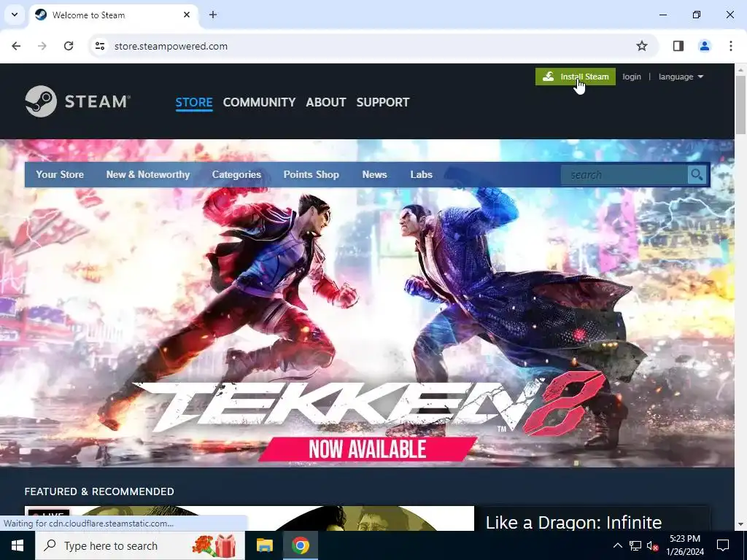The height and width of the screenshot is (560, 747).
Task: Click the featured livestream thumbnail
Action: (x=249, y=518)
